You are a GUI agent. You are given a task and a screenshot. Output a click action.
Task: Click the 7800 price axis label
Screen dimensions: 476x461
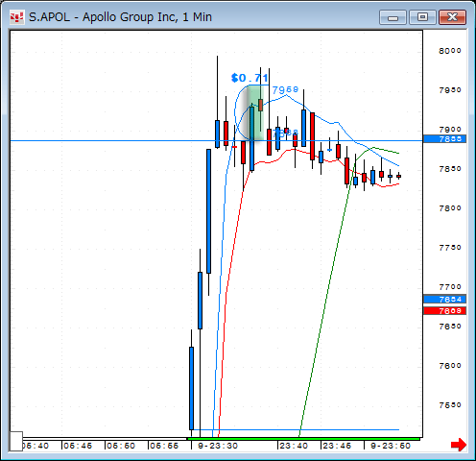[450, 208]
